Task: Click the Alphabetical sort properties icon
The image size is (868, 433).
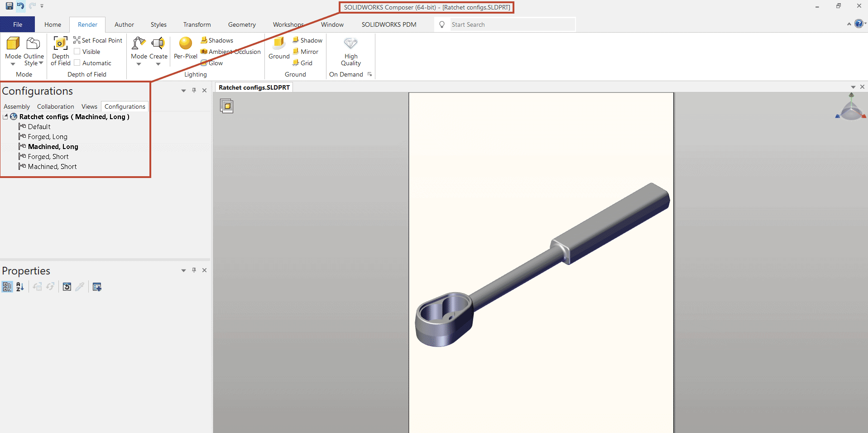Action: click(20, 287)
